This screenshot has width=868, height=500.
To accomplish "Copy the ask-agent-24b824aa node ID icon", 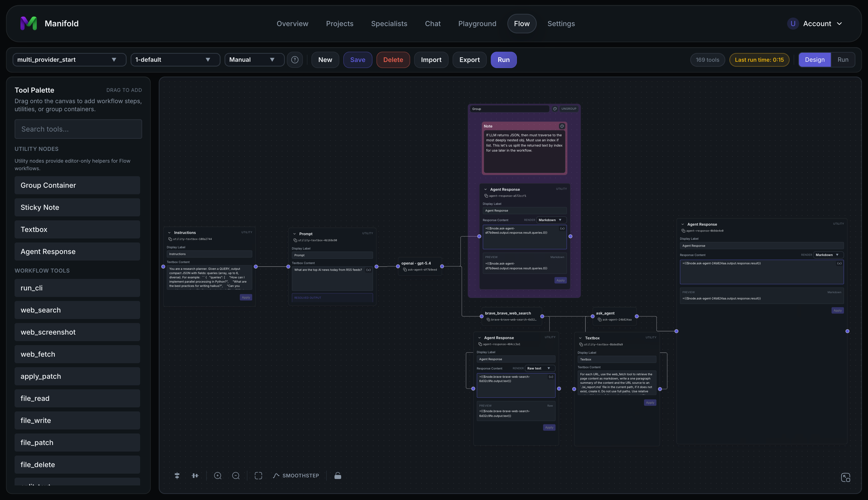I will (600, 320).
